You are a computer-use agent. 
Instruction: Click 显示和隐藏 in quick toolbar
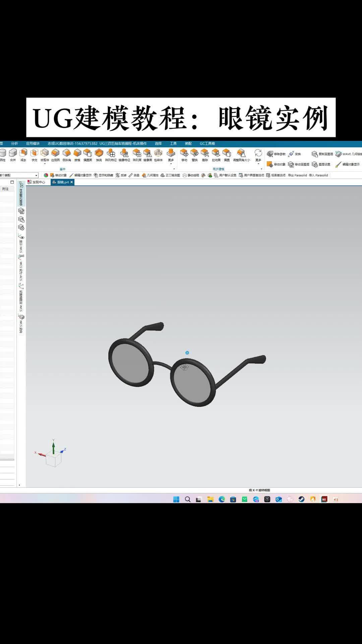coord(103,175)
